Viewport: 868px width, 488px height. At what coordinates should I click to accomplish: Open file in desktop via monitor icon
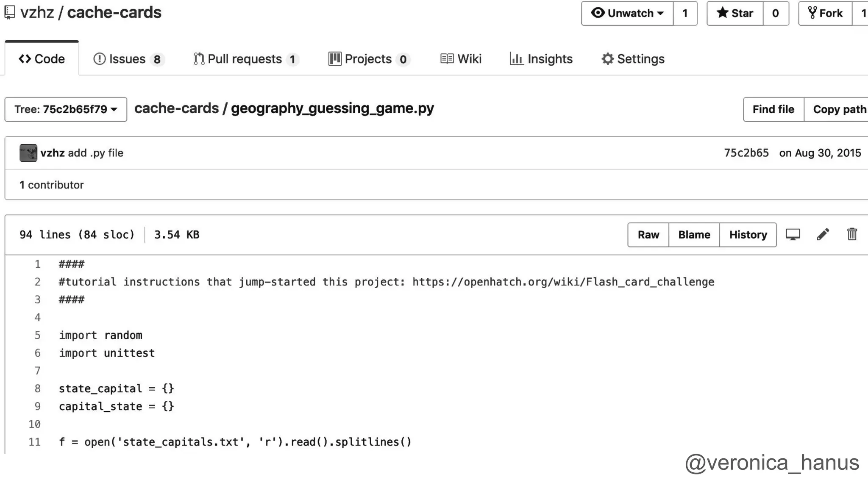point(793,235)
